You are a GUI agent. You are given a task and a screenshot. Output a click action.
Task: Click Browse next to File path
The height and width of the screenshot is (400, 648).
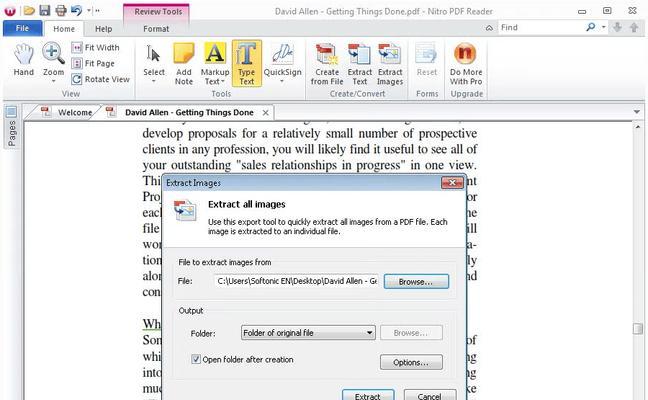point(416,281)
